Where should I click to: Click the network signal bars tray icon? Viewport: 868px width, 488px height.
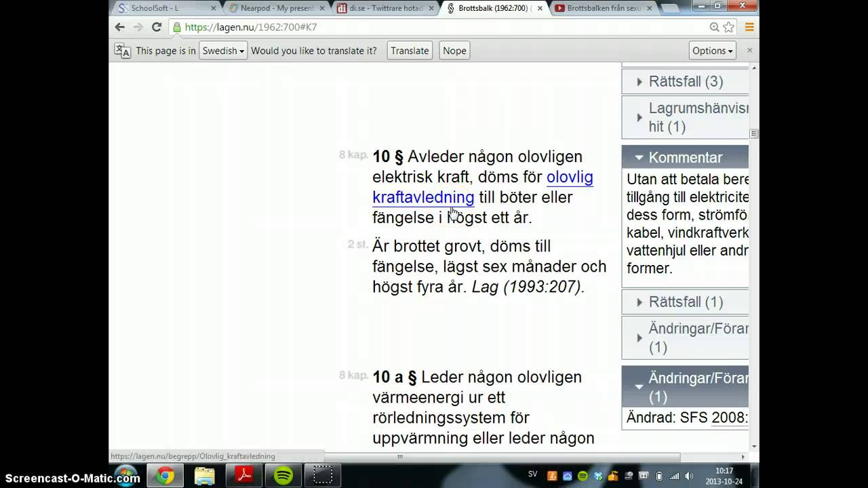point(674,476)
